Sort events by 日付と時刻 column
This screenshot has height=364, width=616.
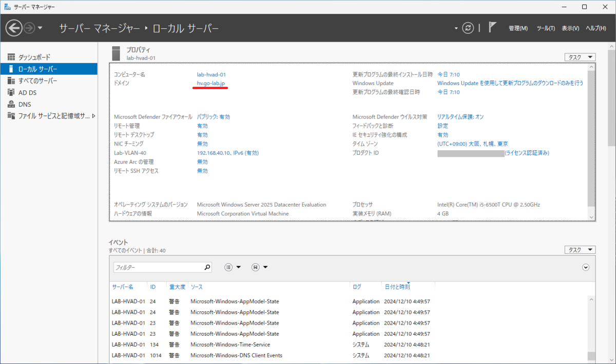(397, 287)
